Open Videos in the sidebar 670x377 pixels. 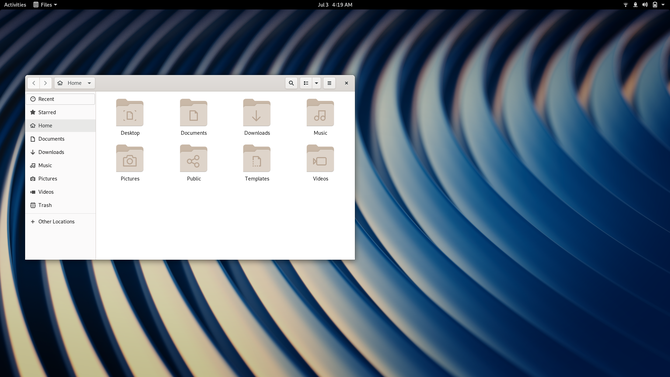click(x=60, y=191)
